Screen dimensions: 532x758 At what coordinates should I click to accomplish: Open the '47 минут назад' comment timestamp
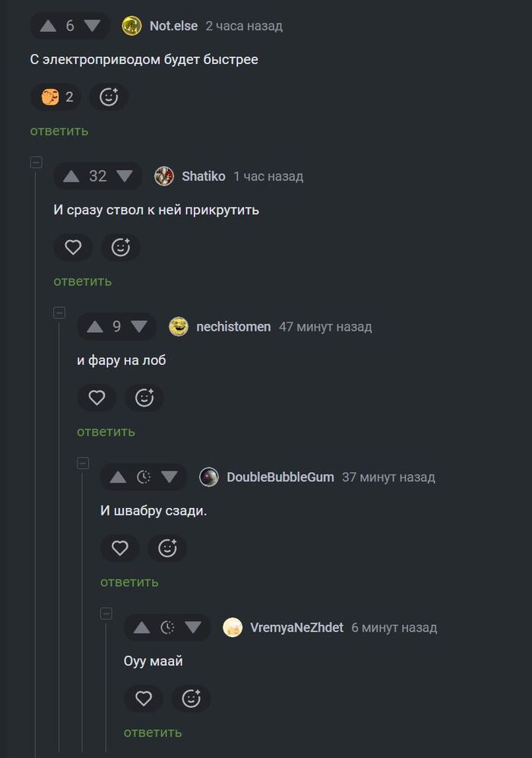[325, 327]
